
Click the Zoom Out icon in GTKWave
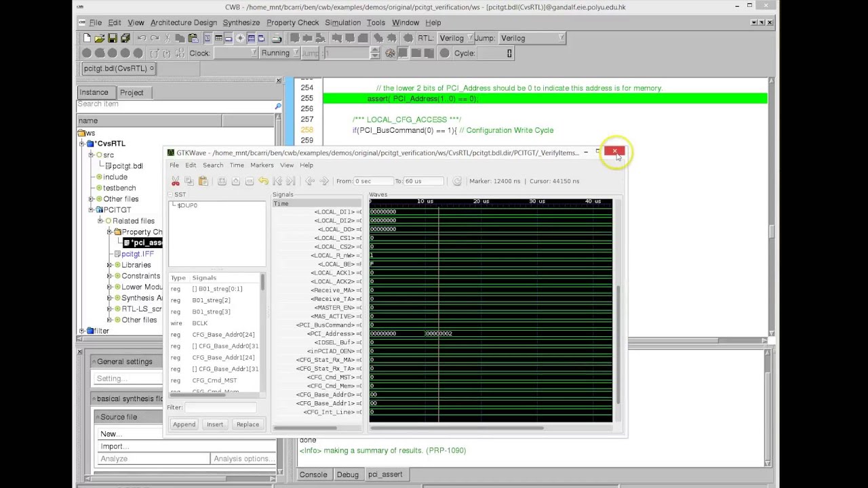coord(250,181)
